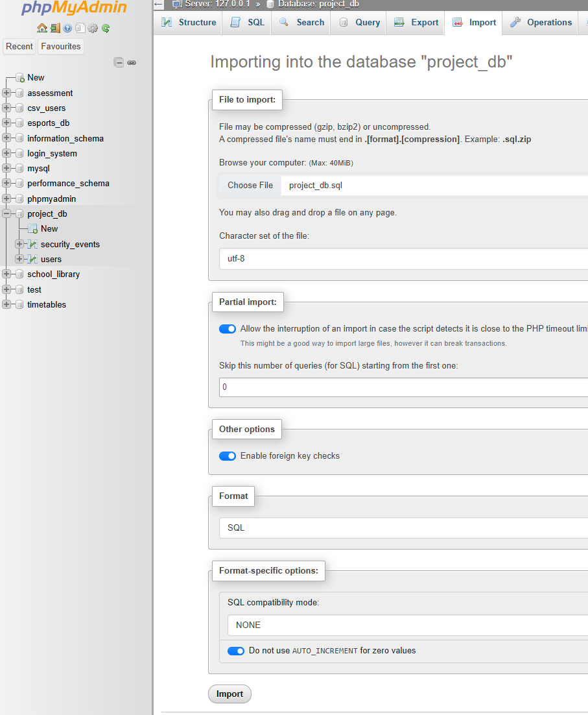Click the esports_db database icon
This screenshot has height=715, width=588.
coord(19,123)
